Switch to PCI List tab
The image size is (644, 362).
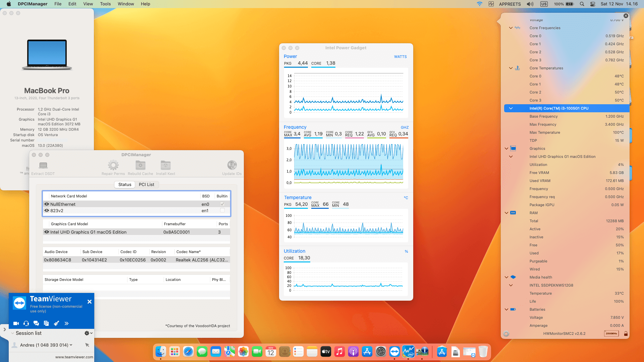coord(146,185)
